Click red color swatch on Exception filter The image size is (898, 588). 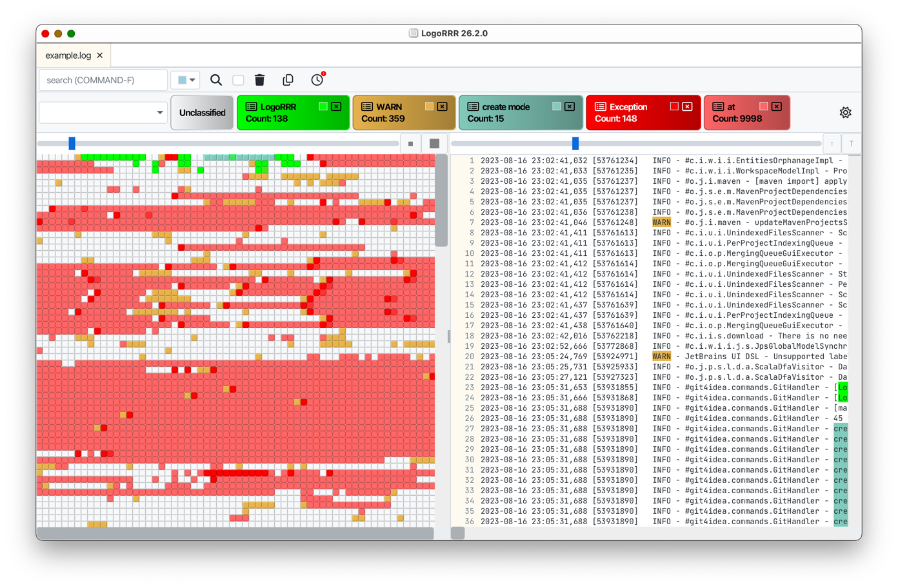pos(674,106)
